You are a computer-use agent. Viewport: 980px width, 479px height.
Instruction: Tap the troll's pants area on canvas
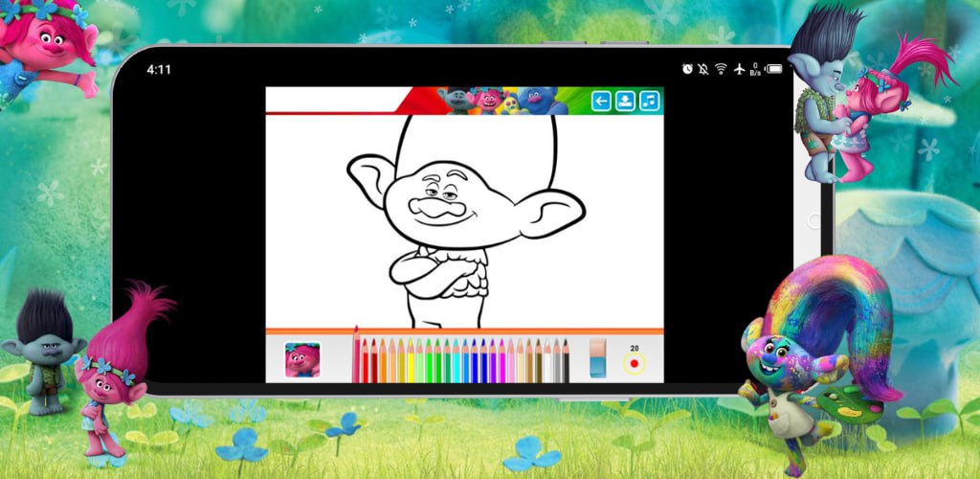pos(445,310)
